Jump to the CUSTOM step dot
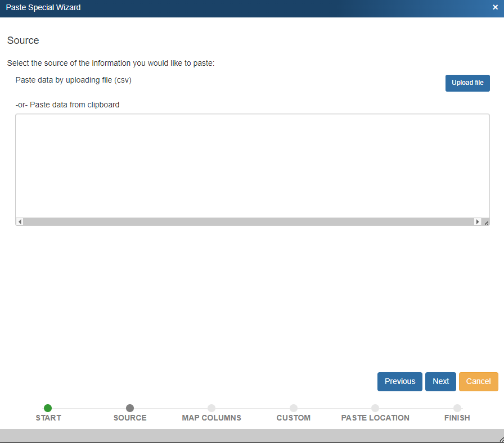504x443 pixels. tap(294, 408)
